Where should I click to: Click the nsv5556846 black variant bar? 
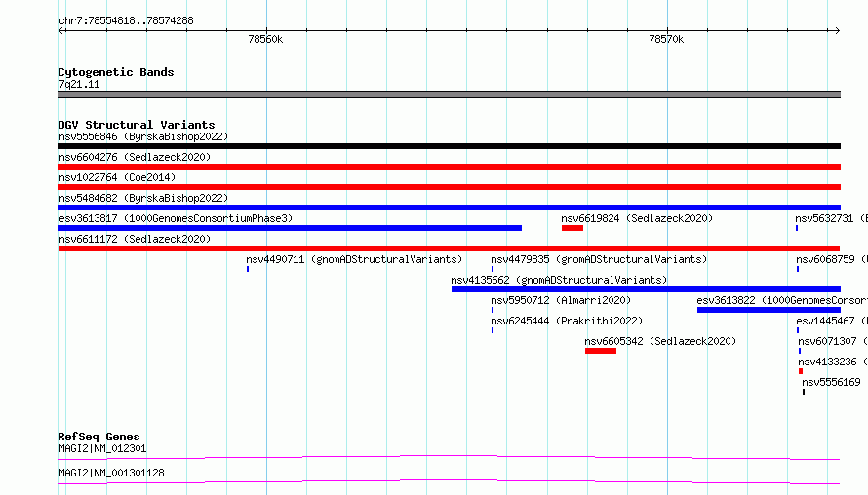[x=449, y=146]
